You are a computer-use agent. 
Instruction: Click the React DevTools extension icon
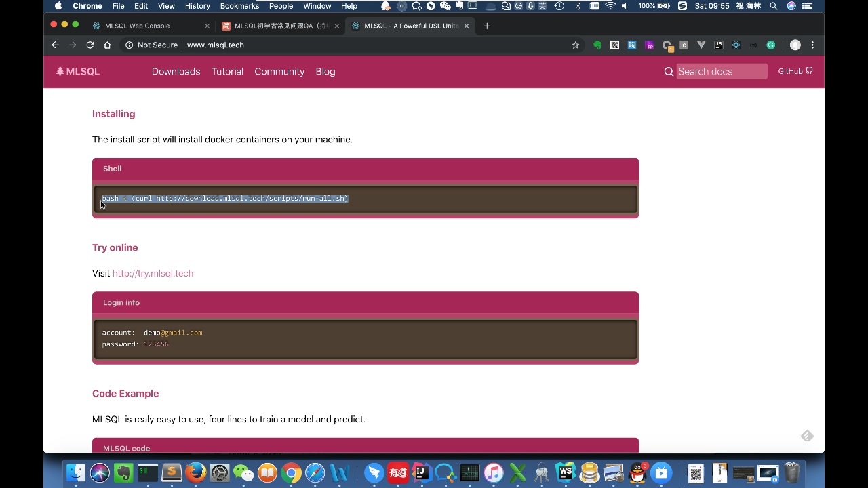736,45
